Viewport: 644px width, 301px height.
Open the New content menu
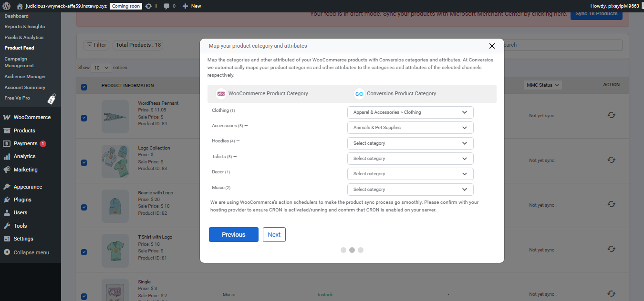point(192,6)
